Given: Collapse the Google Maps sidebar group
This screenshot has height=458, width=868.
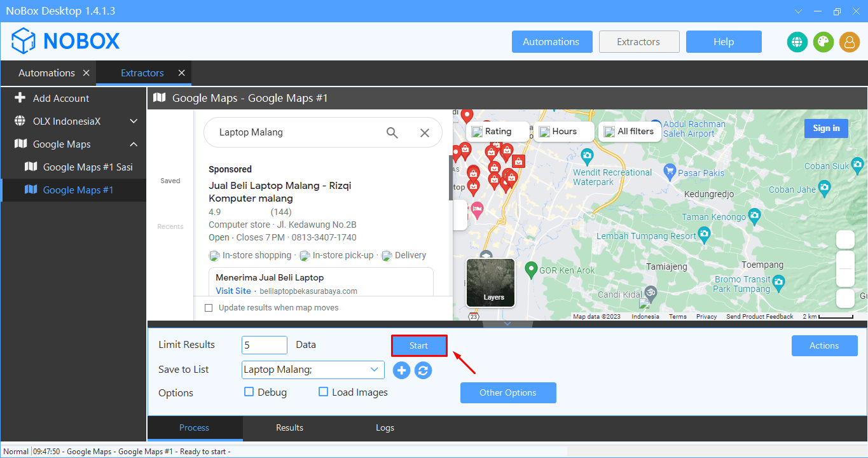Looking at the screenshot, I should pyautogui.click(x=134, y=144).
